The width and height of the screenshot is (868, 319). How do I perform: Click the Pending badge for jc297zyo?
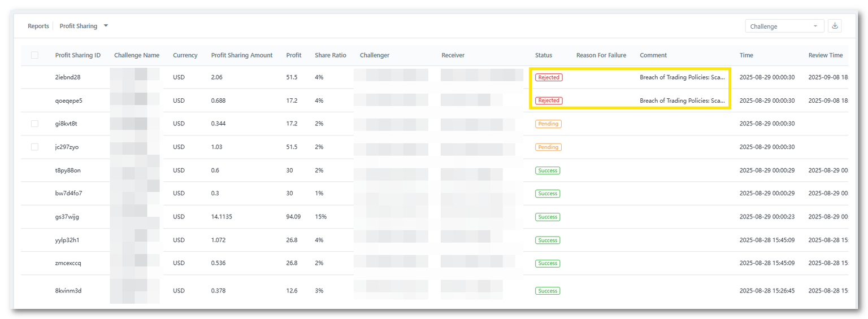548,147
